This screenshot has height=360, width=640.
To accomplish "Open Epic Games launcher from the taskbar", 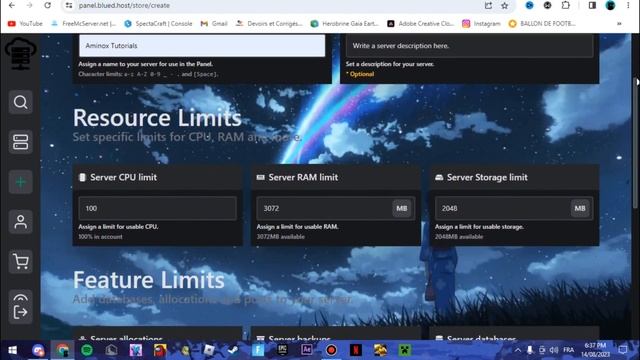I will [x=282, y=350].
